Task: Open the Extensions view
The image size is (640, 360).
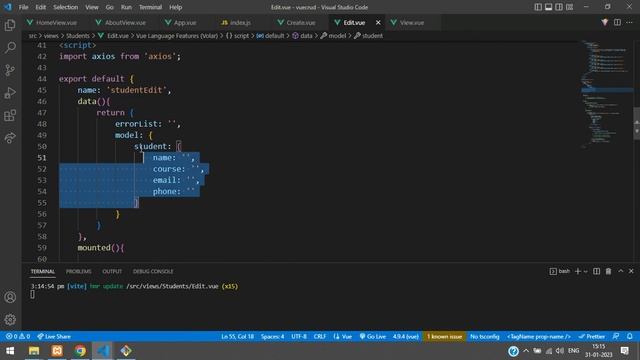Action: click(10, 116)
